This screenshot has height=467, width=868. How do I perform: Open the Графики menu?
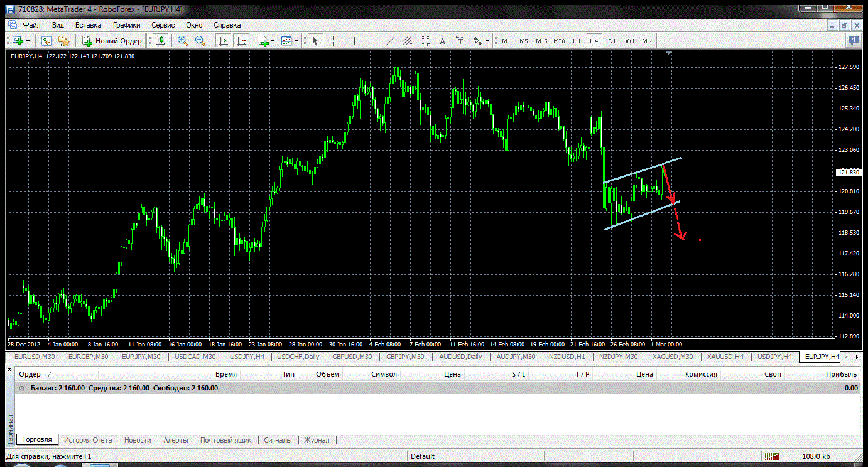pyautogui.click(x=127, y=25)
